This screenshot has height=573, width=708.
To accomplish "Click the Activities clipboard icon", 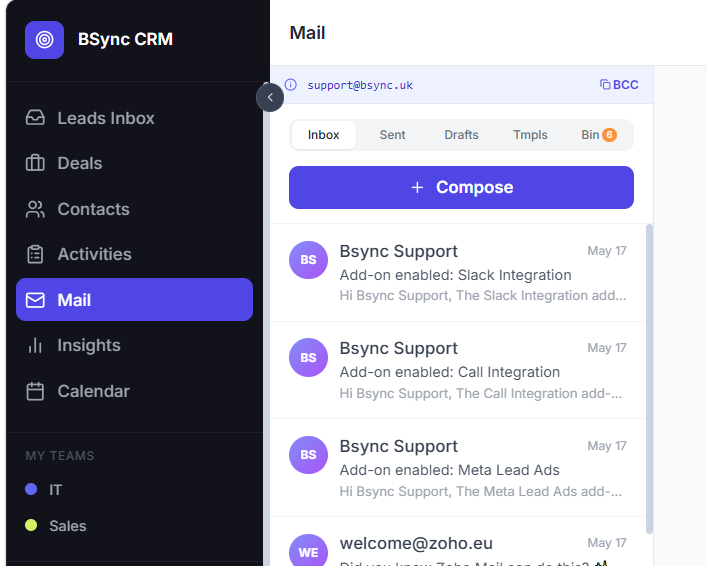I will [35, 254].
